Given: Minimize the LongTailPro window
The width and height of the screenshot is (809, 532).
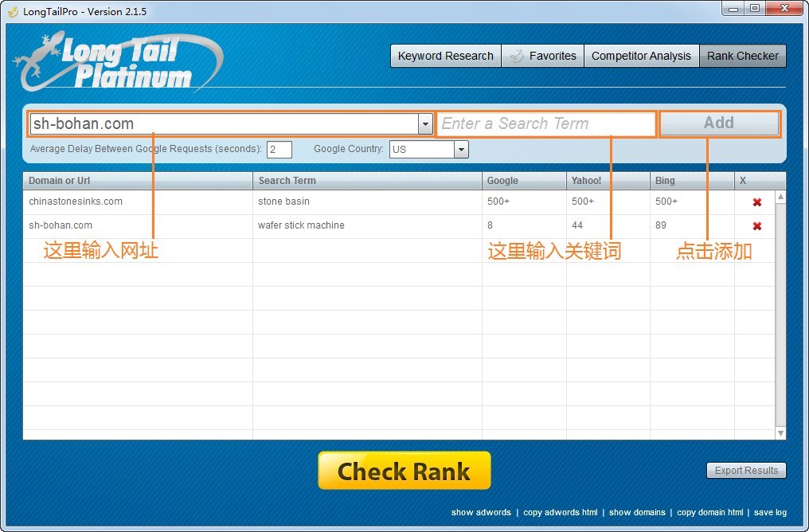Looking at the screenshot, I should pos(733,9).
